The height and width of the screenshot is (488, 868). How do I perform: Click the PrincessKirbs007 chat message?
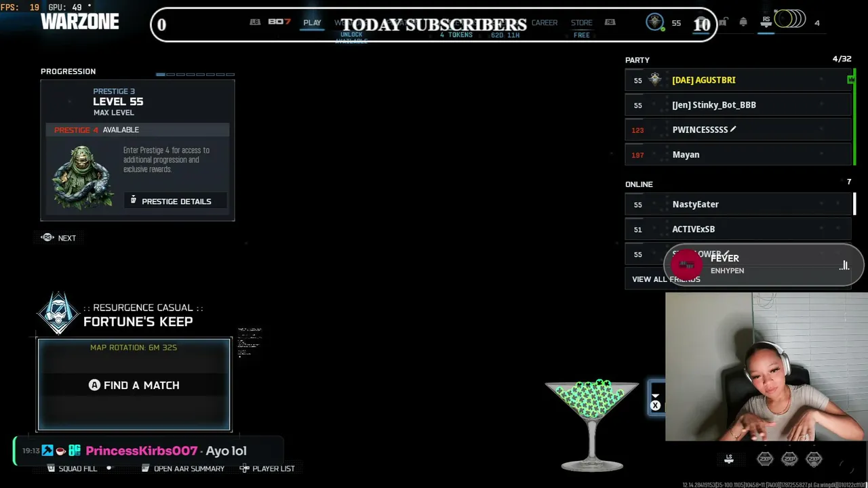click(x=148, y=451)
